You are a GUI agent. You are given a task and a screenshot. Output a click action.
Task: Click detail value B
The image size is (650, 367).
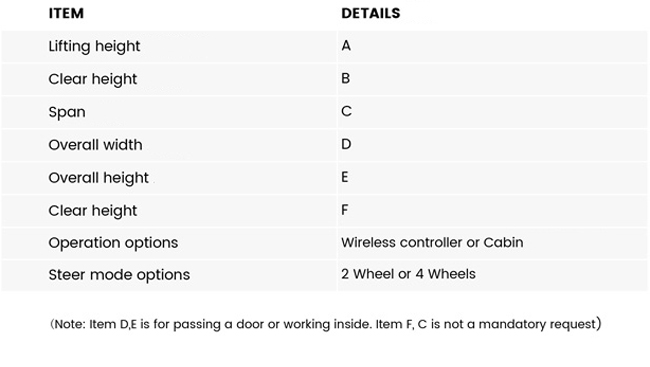coord(346,78)
